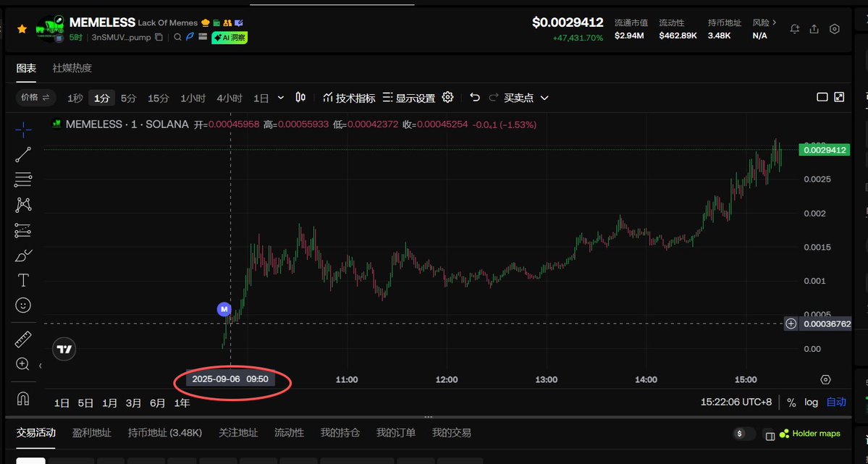Open the AI 洞察 insight badge

click(229, 37)
